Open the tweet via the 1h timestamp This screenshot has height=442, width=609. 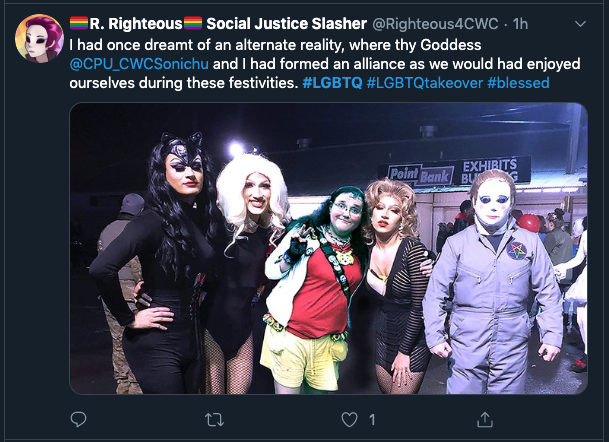click(x=520, y=24)
